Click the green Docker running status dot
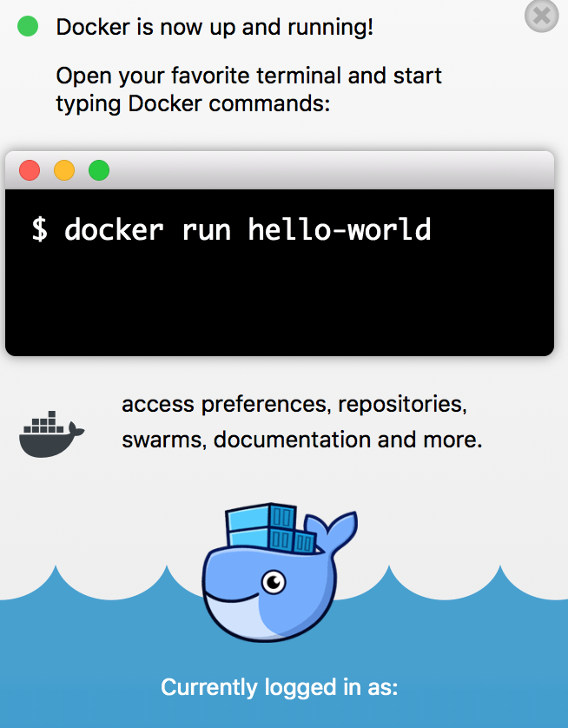The image size is (568, 728). (28, 26)
